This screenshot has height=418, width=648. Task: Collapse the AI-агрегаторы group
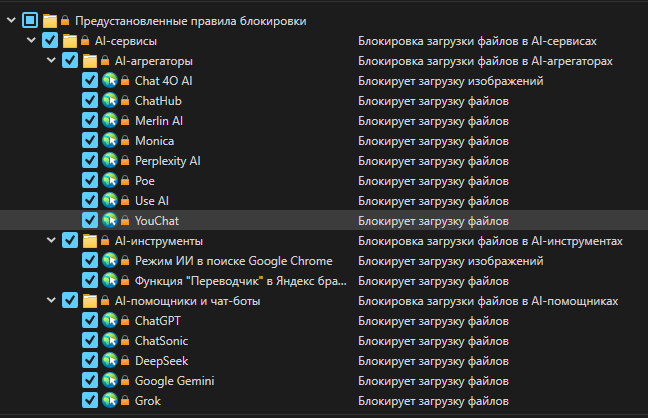(51, 61)
